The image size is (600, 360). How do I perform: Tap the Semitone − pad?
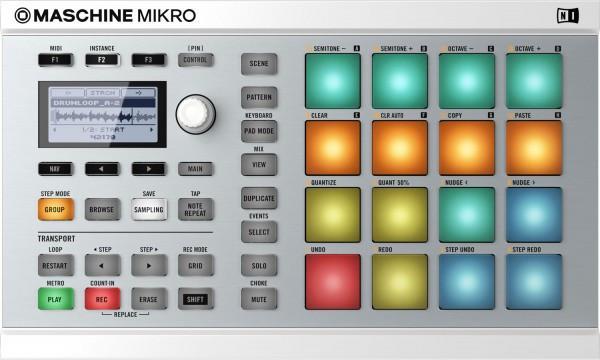[x=333, y=81]
